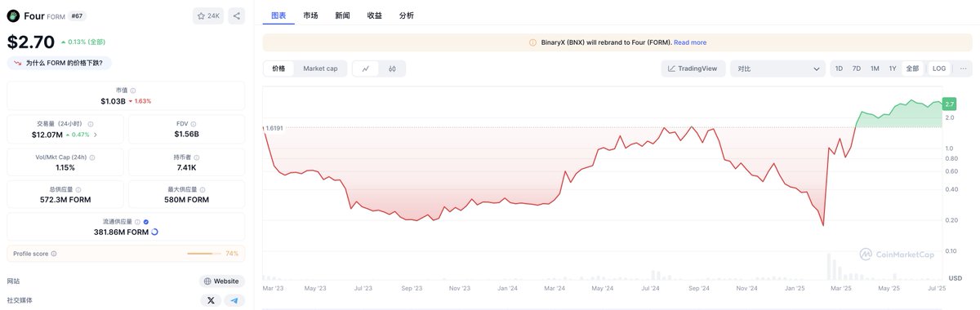This screenshot has width=980, height=310.
Task: Show info tooltip for FDV
Action: [x=194, y=124]
